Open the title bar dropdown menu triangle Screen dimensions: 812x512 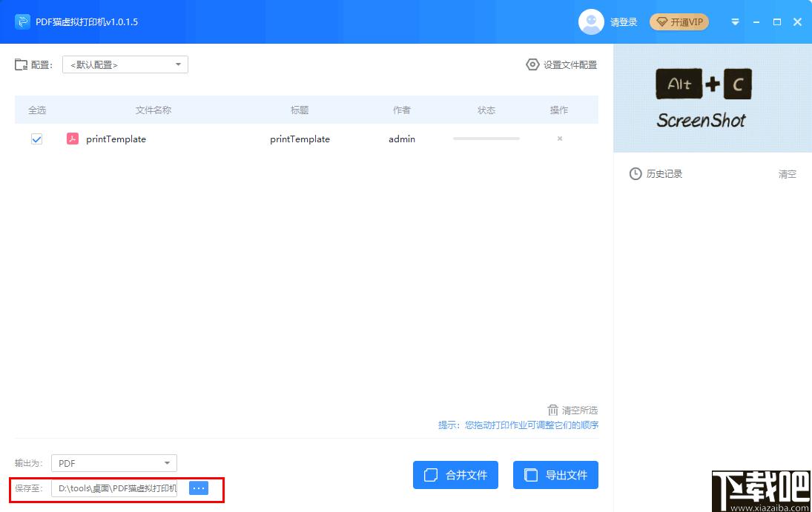pyautogui.click(x=735, y=22)
